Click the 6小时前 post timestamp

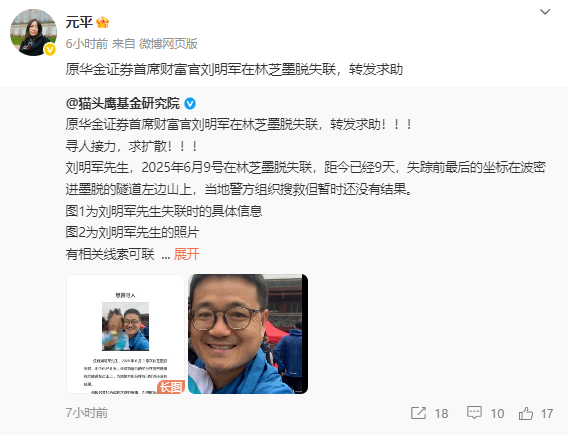coord(87,44)
